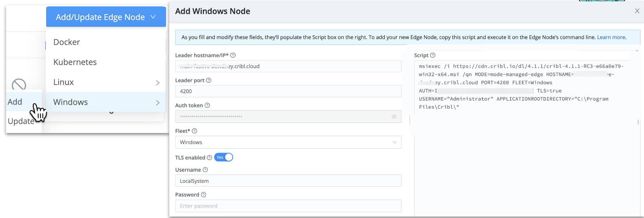Viewport: 644px width, 218px height.
Task: Show help for Password field
Action: point(204,195)
